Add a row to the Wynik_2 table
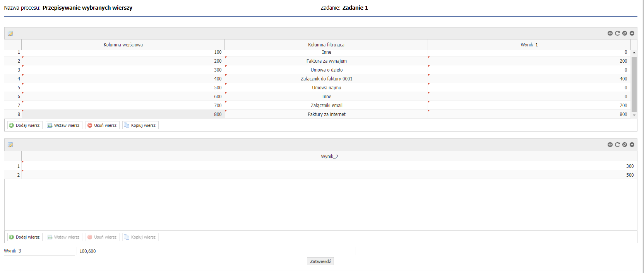The image size is (644, 273). pos(24,237)
